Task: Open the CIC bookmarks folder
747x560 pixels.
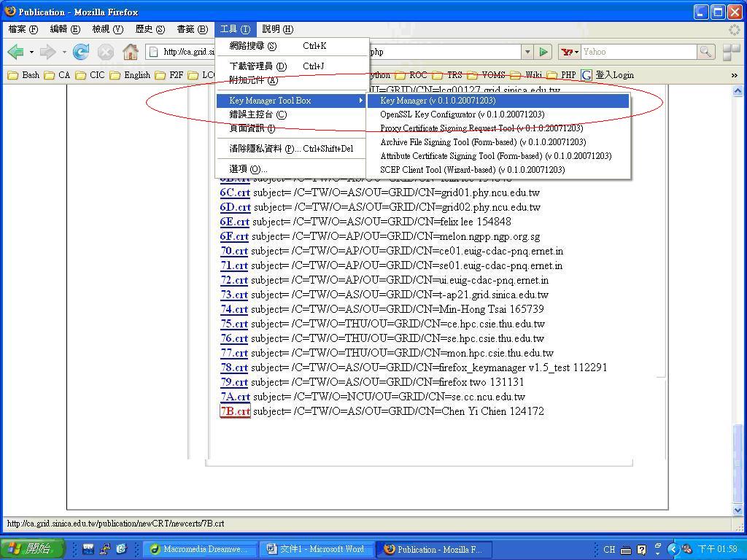Action: pyautogui.click(x=90, y=75)
